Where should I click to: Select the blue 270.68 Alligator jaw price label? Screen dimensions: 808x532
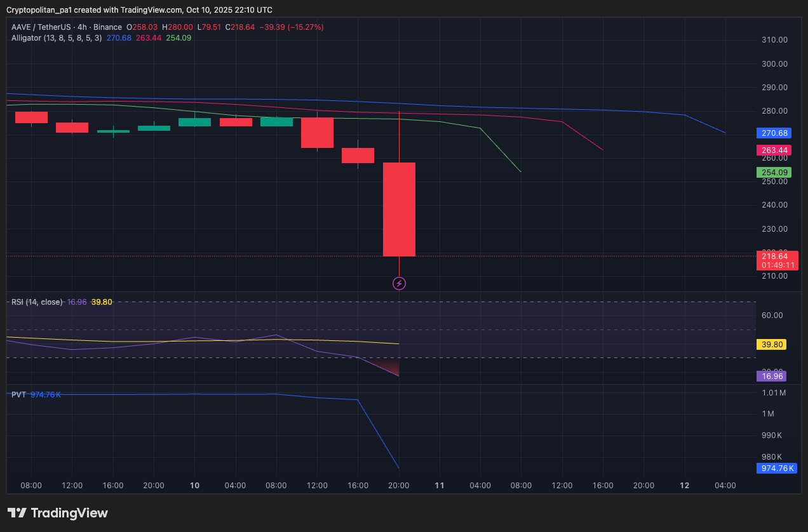click(772, 133)
